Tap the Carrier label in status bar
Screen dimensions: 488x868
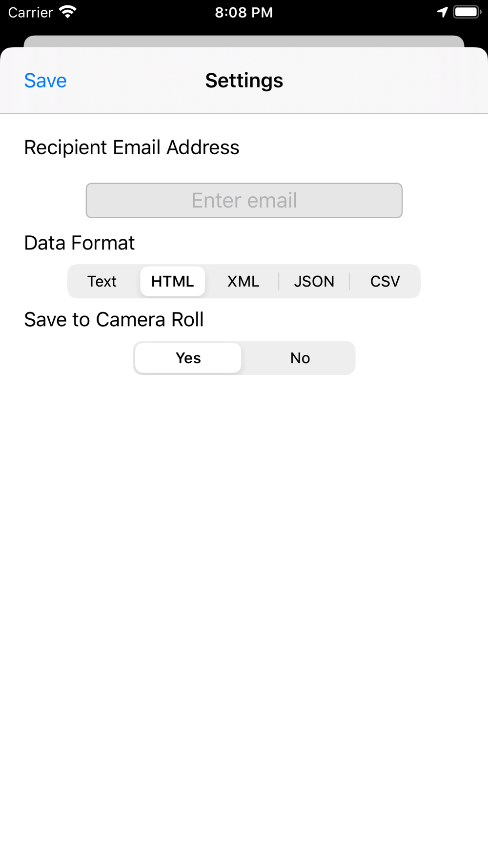[x=30, y=12]
